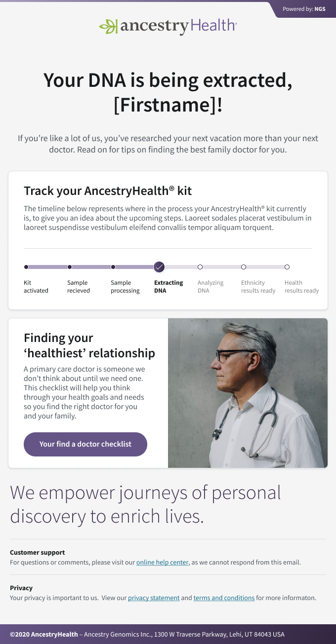Image resolution: width=336 pixels, height=644 pixels.
Task: Click the purple progress bar segment
Action: [x=91, y=267]
